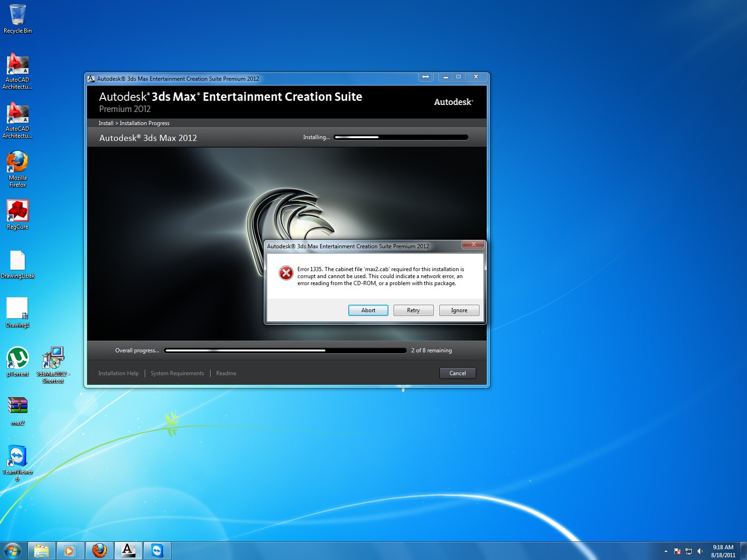This screenshot has height=560, width=747.
Task: Cancel the Autodesk suite installation
Action: click(458, 373)
